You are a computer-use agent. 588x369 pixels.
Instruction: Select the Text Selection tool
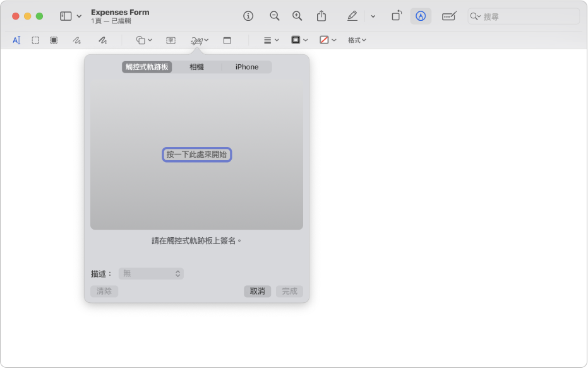click(16, 40)
